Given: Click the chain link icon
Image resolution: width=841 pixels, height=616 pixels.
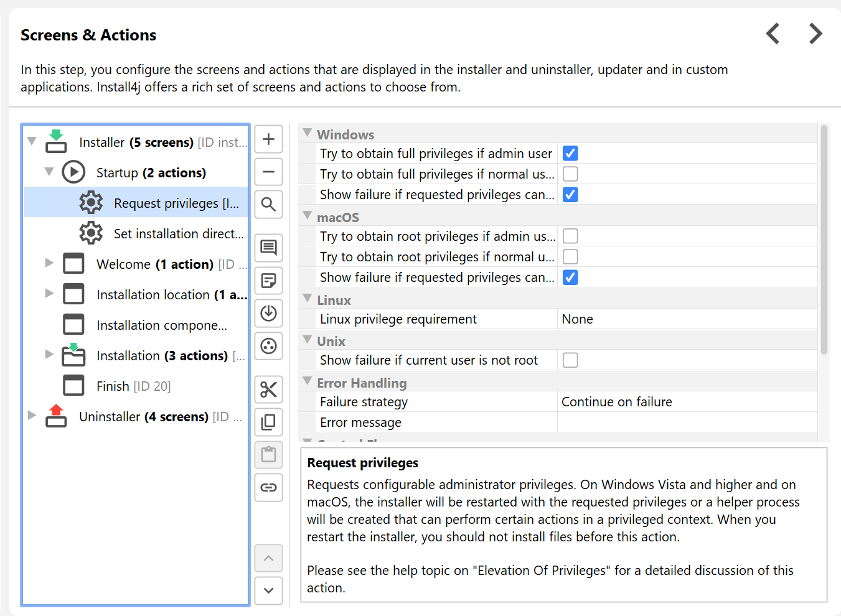Looking at the screenshot, I should coord(268,487).
